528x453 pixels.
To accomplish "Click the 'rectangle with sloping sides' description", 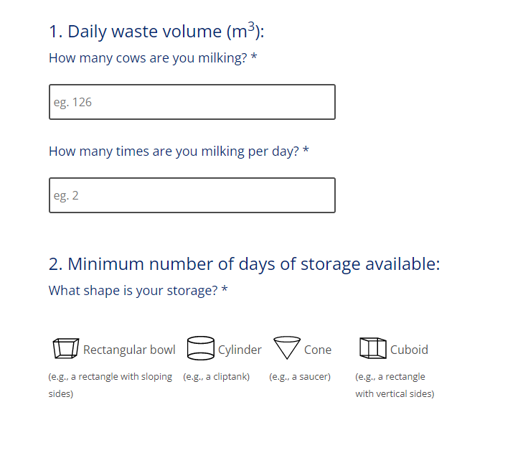I will [x=110, y=385].
